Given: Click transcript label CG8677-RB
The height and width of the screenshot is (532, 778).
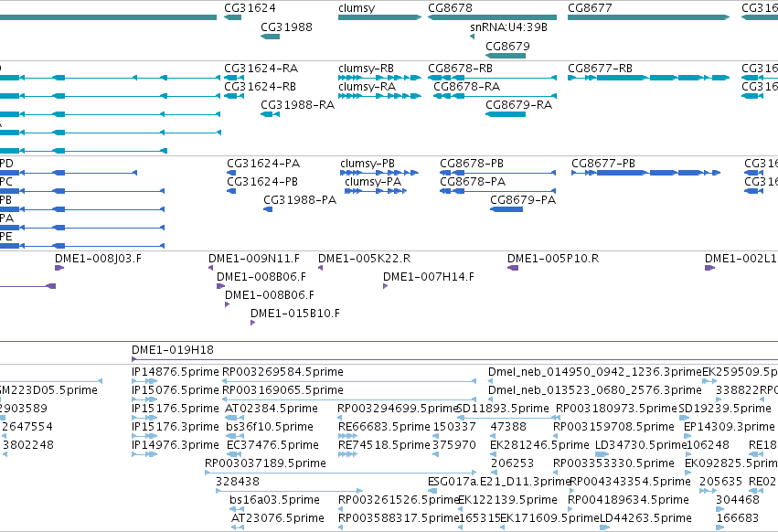Looking at the screenshot, I should [600, 69].
